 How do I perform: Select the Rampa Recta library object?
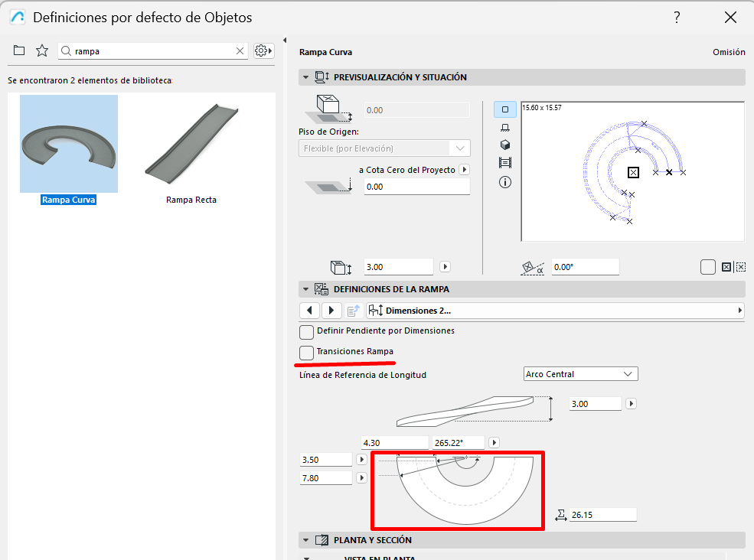coord(191,151)
